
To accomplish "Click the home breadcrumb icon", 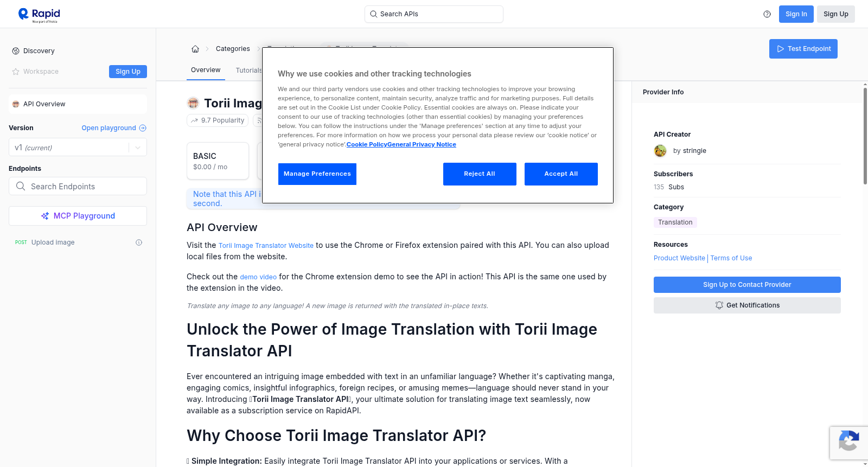I will click(x=195, y=49).
